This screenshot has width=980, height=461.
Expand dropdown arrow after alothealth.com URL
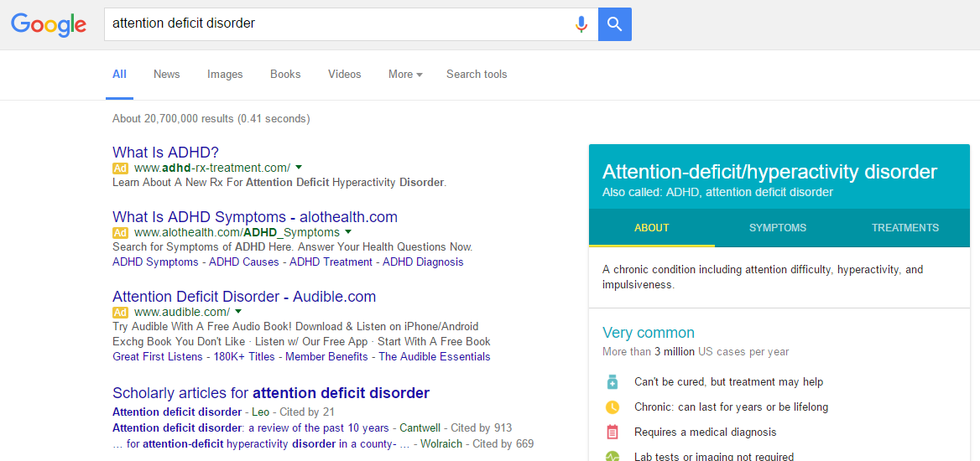348,232
